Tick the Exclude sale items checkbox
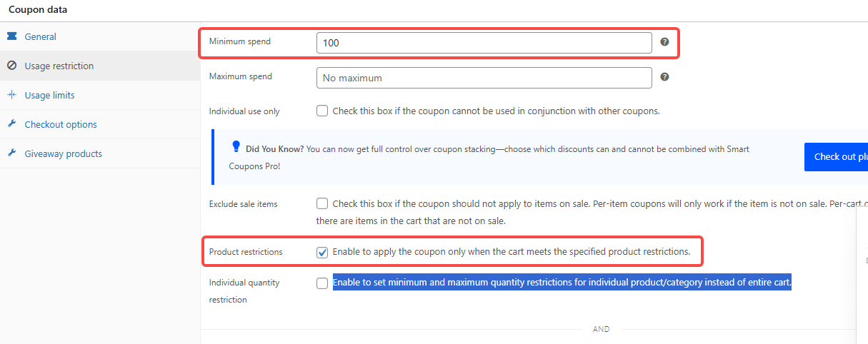Image resolution: width=868 pixels, height=344 pixels. [322, 203]
